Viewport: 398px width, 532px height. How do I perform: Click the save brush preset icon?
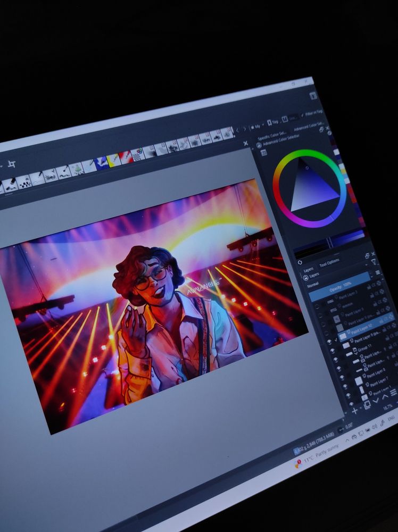[x=285, y=119]
